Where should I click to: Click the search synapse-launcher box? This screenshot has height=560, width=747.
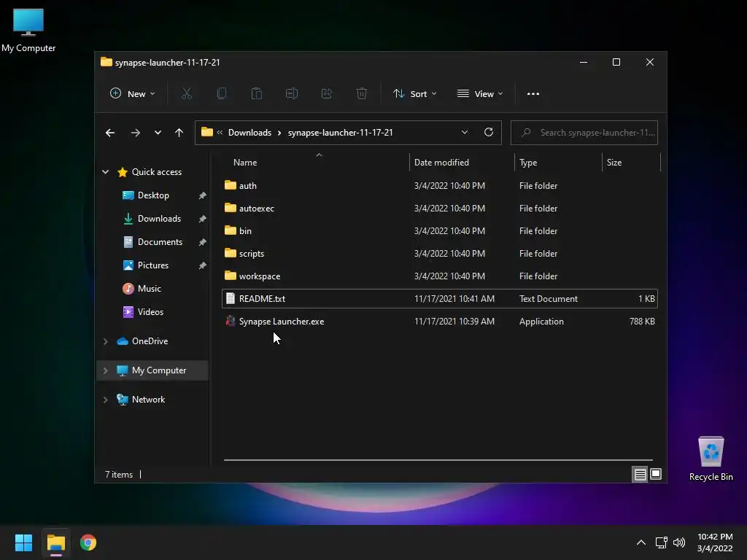[x=584, y=133]
